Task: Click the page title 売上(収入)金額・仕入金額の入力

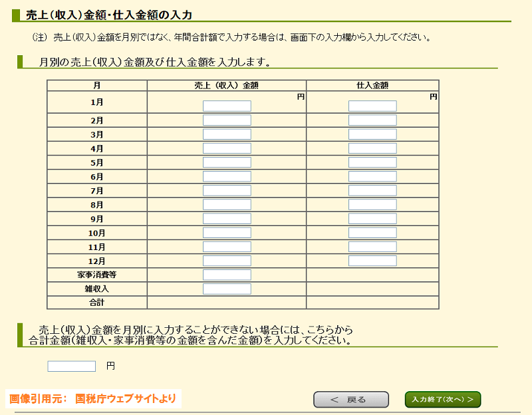Action: click(x=109, y=15)
